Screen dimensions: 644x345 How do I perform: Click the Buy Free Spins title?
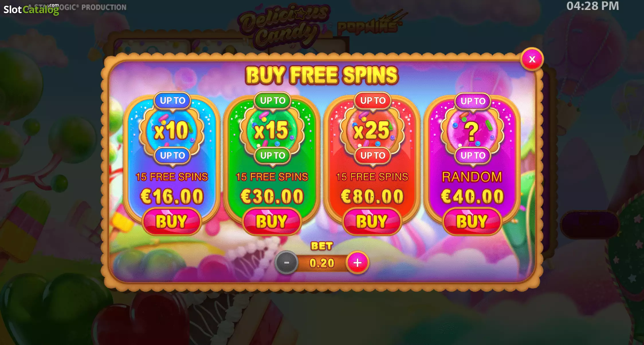tap(322, 75)
